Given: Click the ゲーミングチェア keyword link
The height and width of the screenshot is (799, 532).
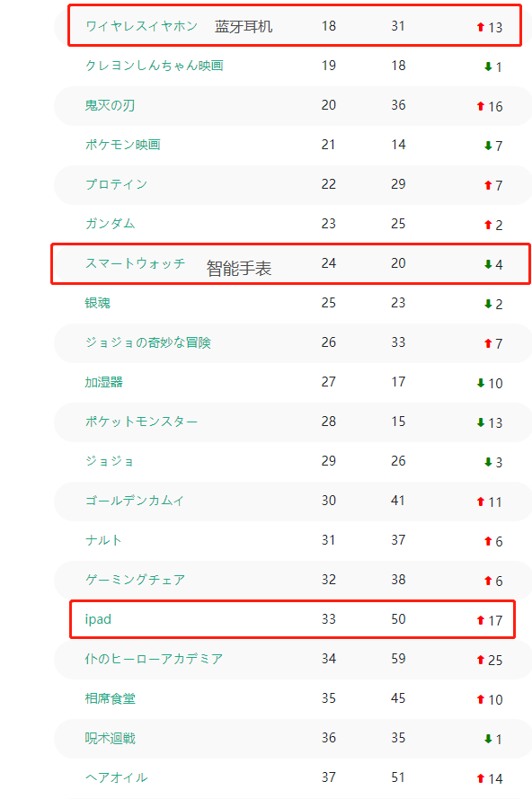Looking at the screenshot, I should point(135,580).
